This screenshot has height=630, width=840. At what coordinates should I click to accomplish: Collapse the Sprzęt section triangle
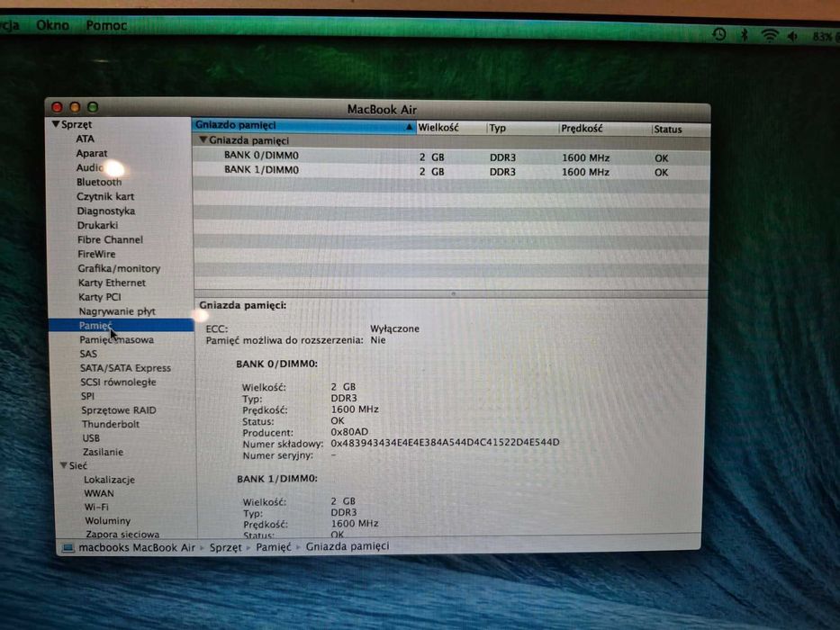click(56, 124)
